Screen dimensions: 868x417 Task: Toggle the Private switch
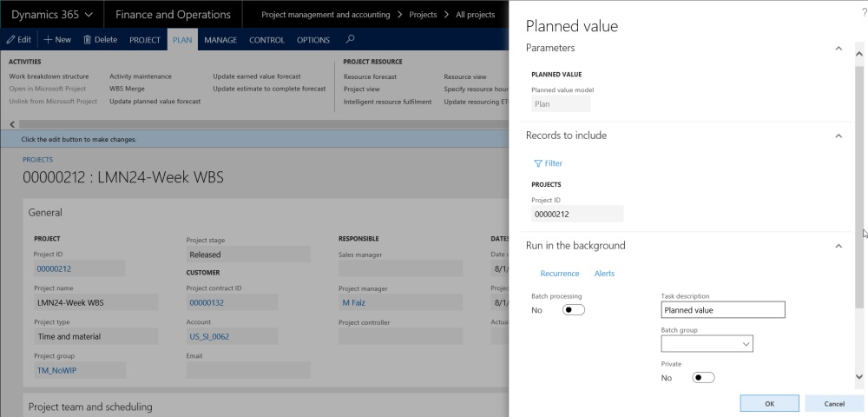(x=703, y=378)
